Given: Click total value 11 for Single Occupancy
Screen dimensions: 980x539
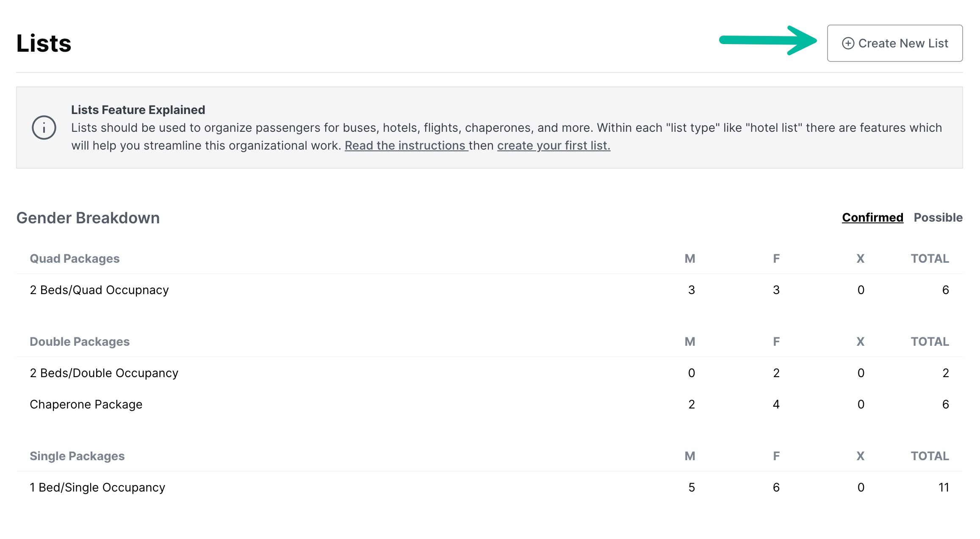Looking at the screenshot, I should 943,487.
